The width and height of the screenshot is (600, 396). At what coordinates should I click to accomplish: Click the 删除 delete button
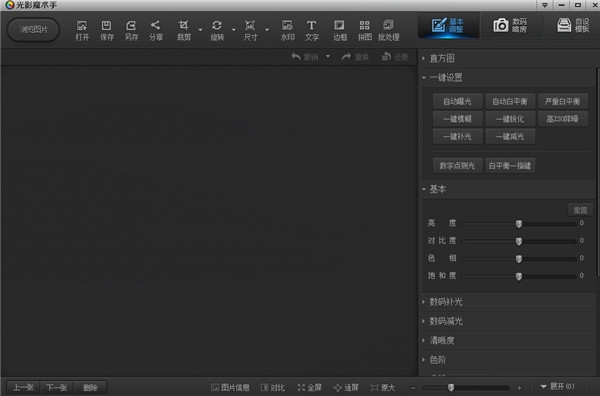(x=90, y=388)
